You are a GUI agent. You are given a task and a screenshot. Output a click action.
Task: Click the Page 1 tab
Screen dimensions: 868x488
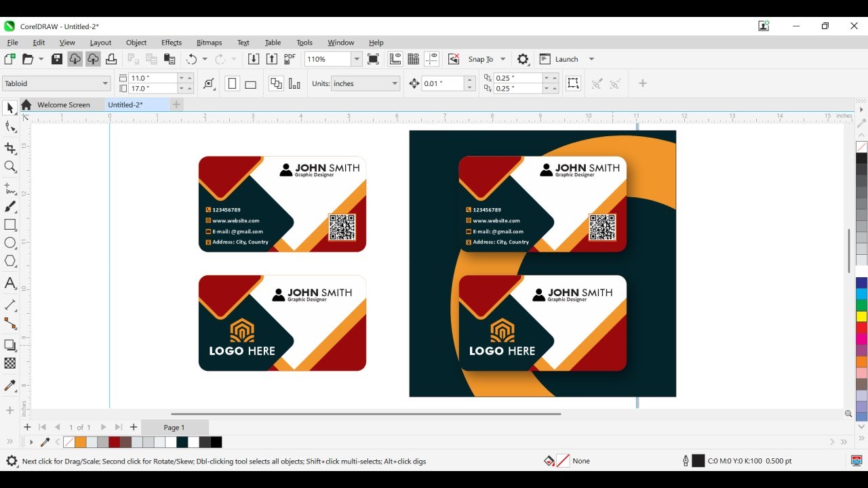coord(174,427)
